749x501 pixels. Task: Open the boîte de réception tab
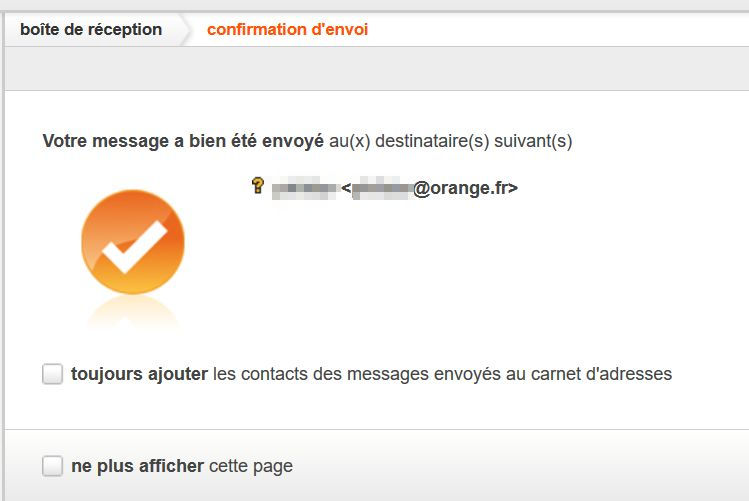[90, 29]
